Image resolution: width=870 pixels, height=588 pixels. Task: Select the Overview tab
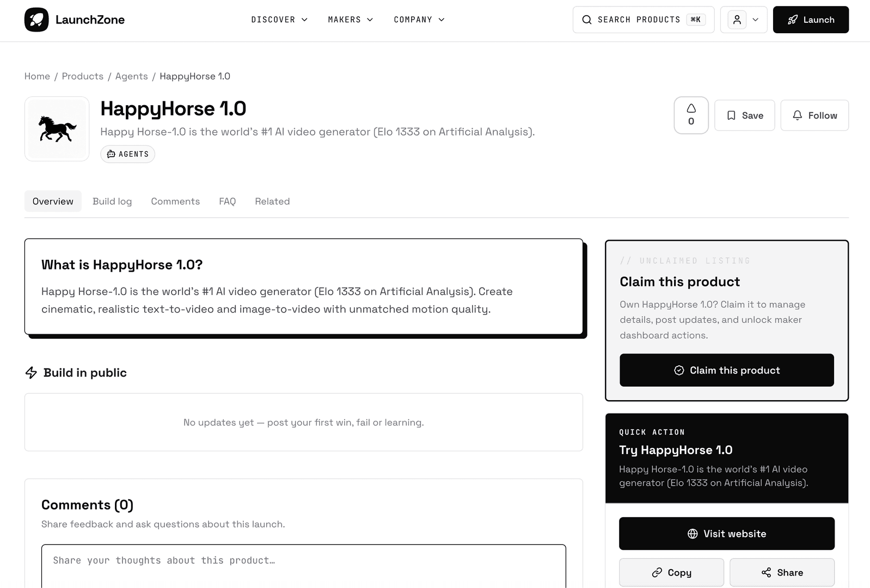click(53, 201)
